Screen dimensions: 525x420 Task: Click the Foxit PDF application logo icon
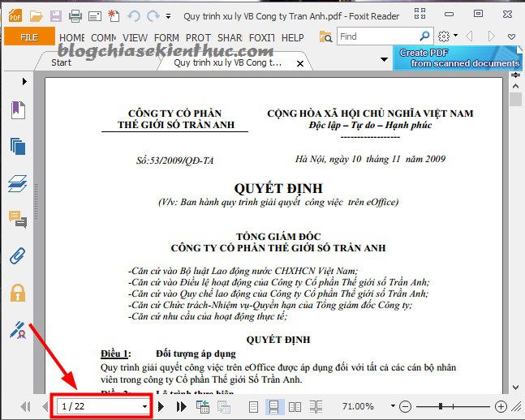pos(14,15)
